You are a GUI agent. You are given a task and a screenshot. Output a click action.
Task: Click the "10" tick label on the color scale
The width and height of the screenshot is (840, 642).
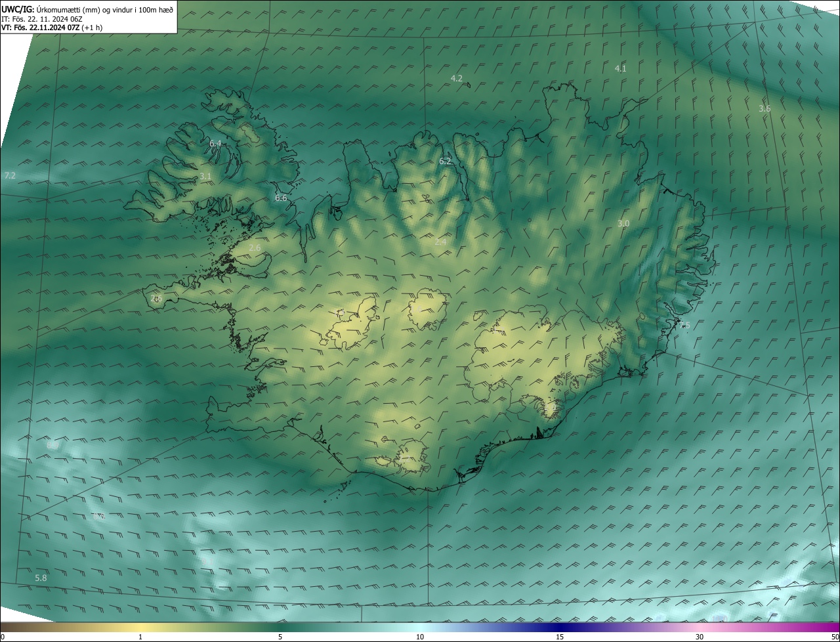pyautogui.click(x=420, y=637)
